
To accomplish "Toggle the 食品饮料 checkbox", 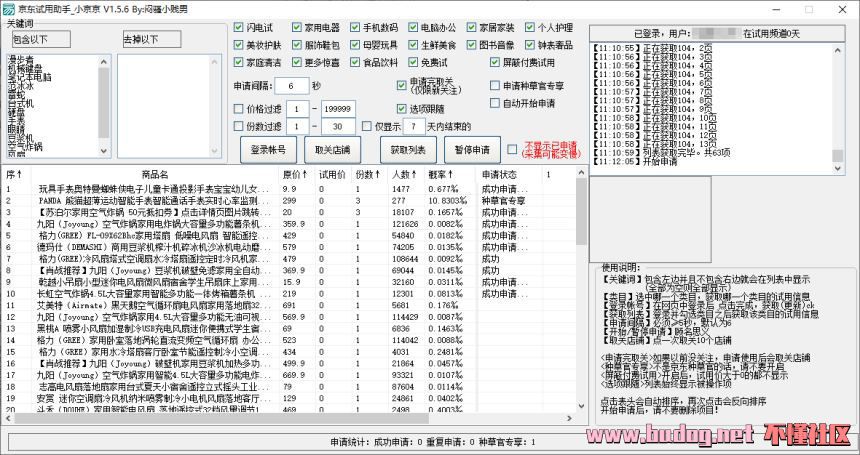I will coord(355,62).
